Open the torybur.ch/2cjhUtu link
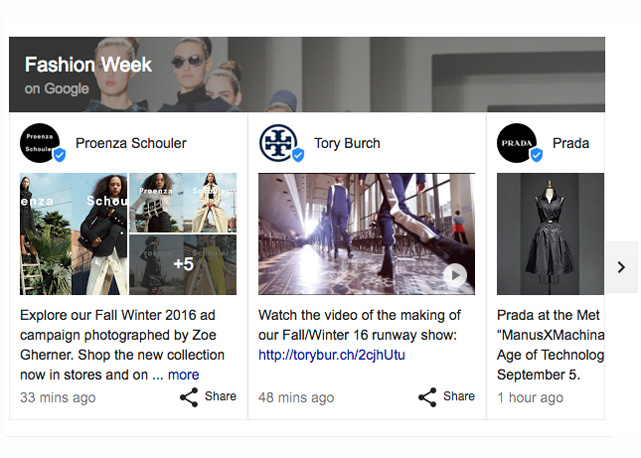 click(x=331, y=355)
